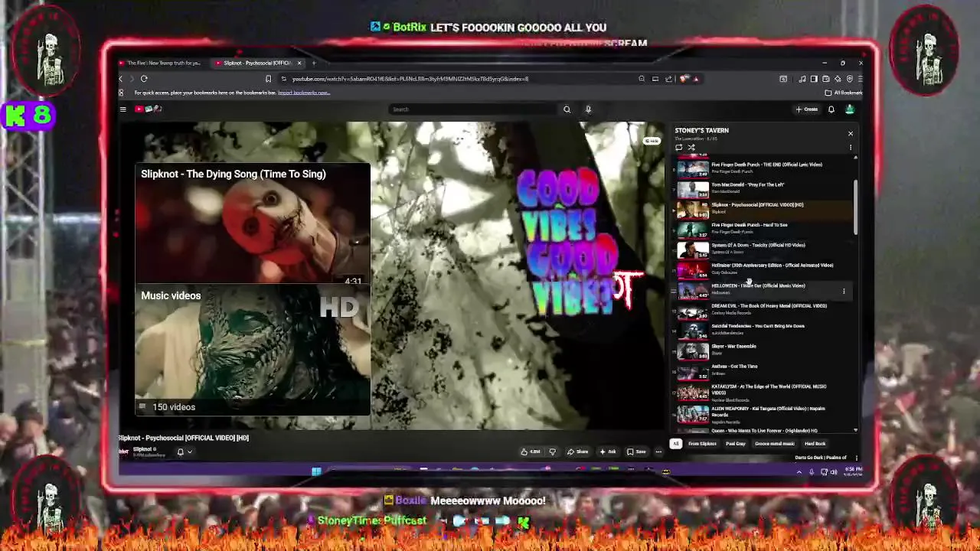
Task: Open browser main menu hamburger icon
Action: coord(861,79)
